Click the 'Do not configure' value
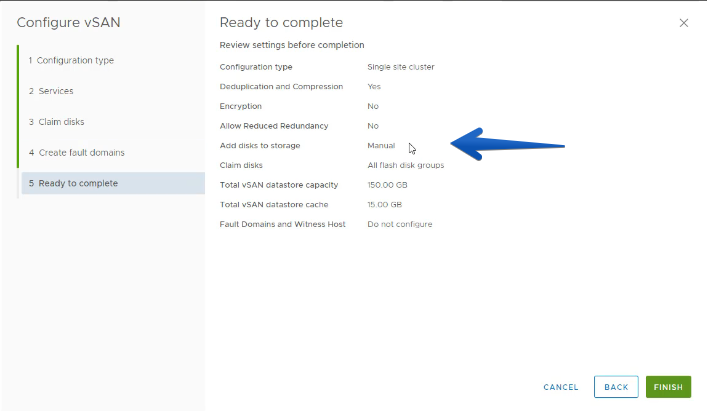The height and width of the screenshot is (411, 707). coord(399,224)
